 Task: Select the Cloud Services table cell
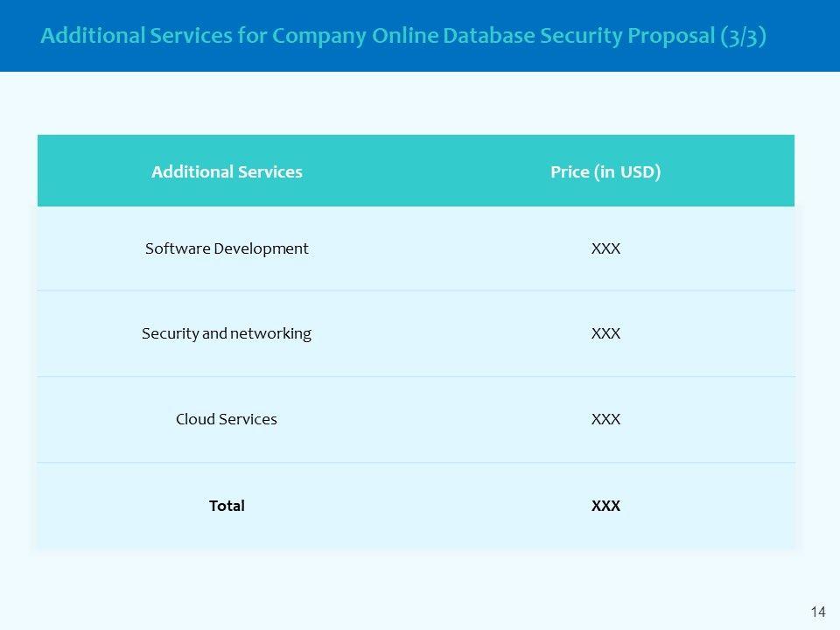click(227, 419)
